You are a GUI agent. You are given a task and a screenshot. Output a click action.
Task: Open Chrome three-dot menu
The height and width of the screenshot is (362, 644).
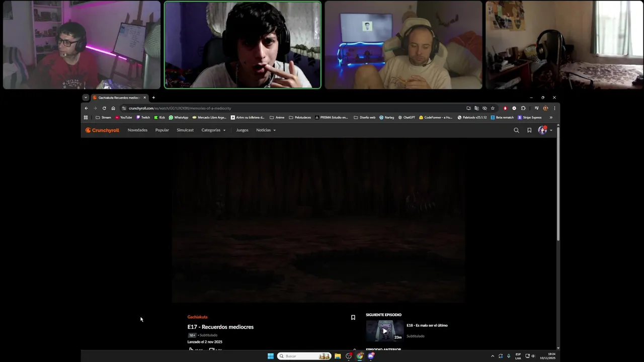pos(554,108)
